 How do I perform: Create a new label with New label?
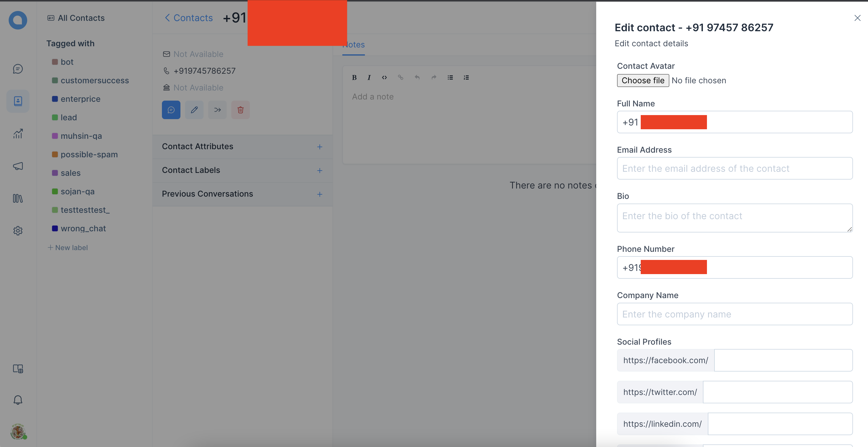67,247
